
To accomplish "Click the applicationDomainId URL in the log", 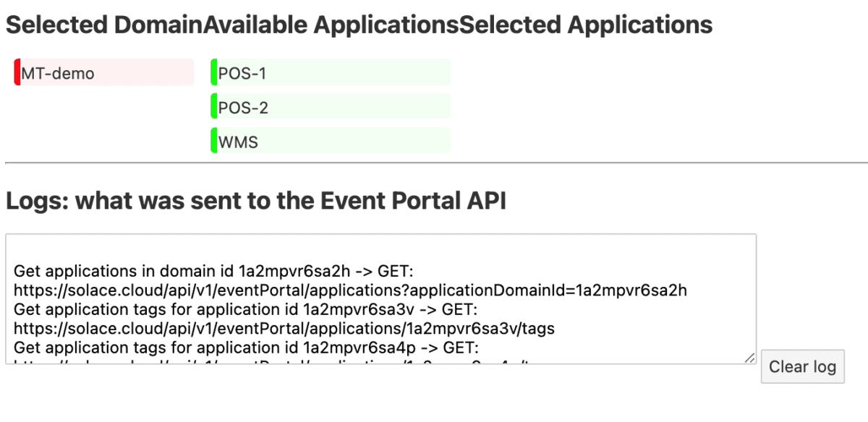I will pyautogui.click(x=351, y=290).
